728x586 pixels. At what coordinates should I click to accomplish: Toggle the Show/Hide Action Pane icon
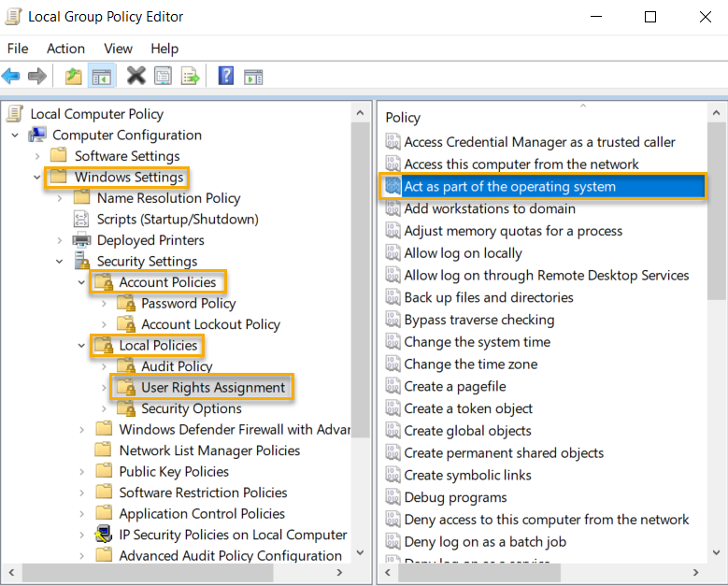[253, 77]
